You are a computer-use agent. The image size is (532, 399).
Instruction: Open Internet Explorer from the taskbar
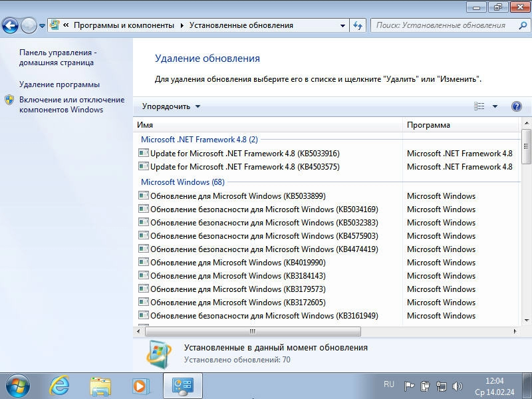pyautogui.click(x=60, y=385)
